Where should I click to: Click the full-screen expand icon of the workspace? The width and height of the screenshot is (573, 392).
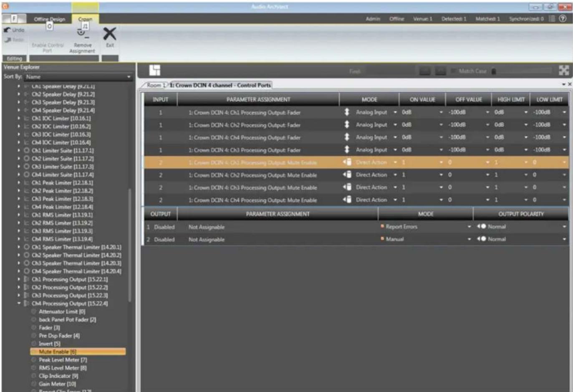564,70
